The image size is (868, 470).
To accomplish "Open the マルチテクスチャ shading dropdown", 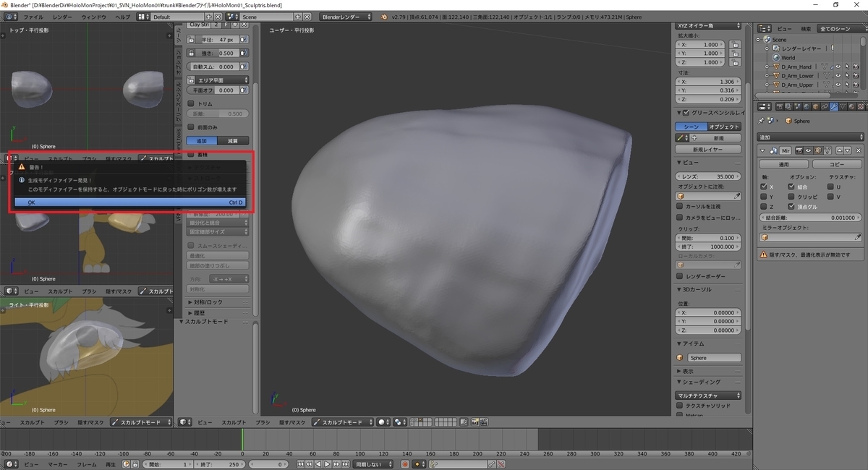I will pos(709,396).
